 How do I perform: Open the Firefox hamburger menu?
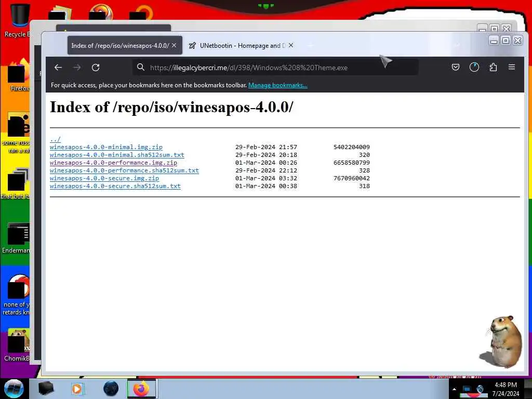point(512,67)
